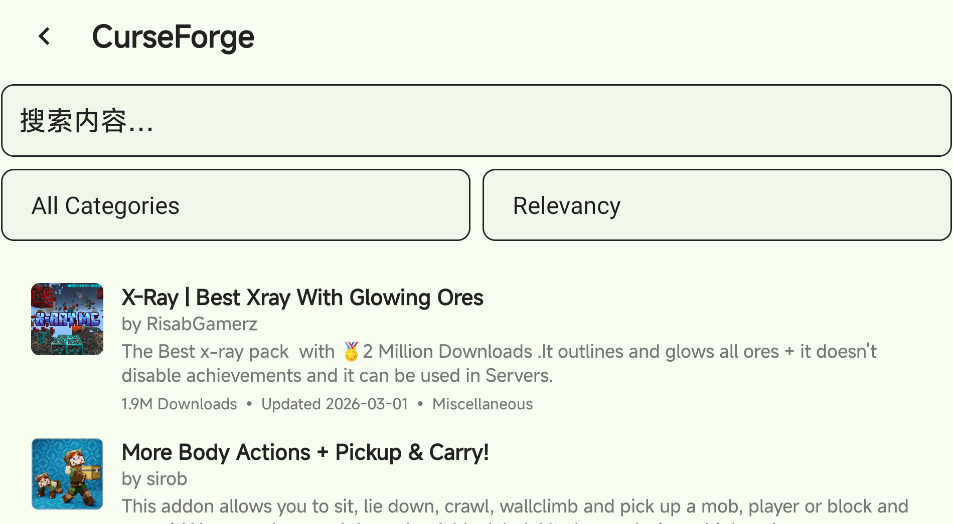Open the X-Ray addon icon
The image size is (953, 524).
67,319
